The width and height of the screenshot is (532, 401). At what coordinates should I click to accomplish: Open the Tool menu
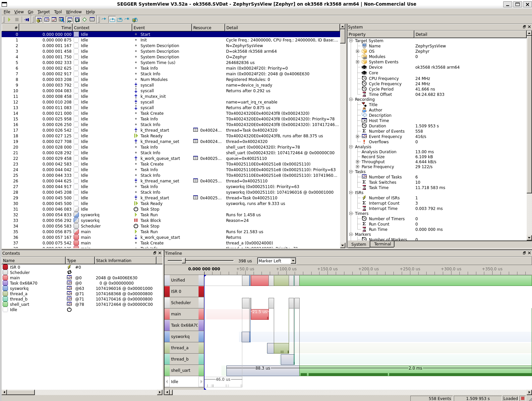pyautogui.click(x=58, y=12)
